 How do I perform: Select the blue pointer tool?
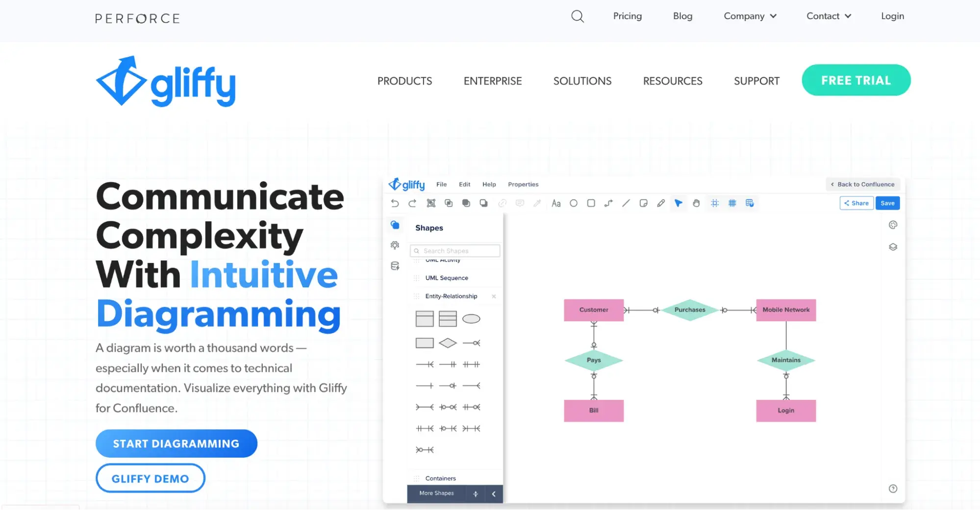pyautogui.click(x=678, y=203)
